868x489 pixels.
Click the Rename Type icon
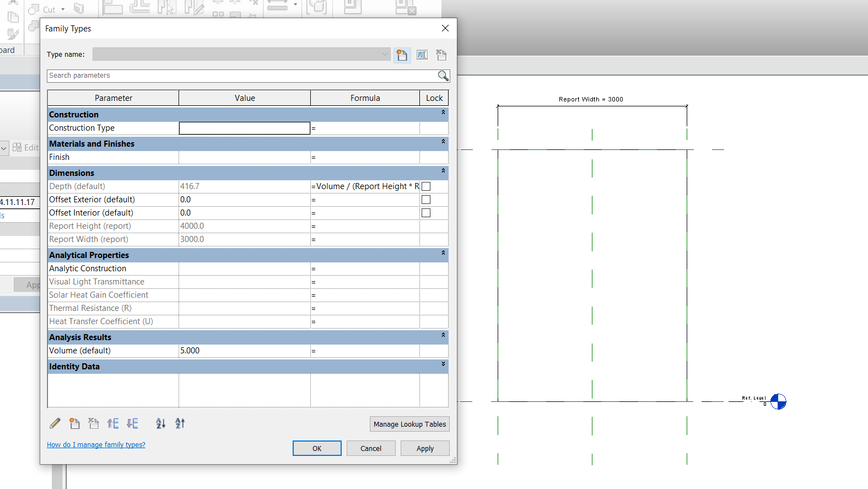[422, 55]
